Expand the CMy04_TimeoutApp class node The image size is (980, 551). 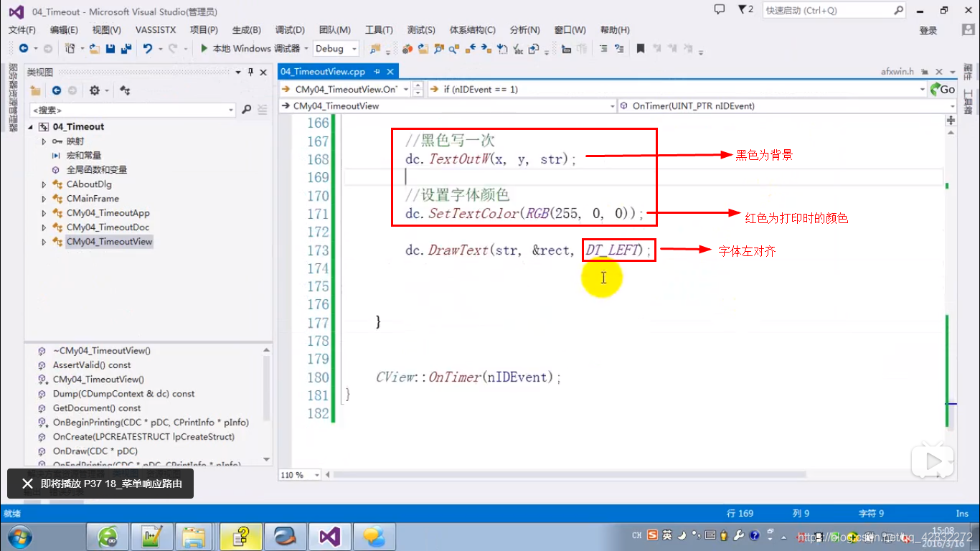[44, 213]
